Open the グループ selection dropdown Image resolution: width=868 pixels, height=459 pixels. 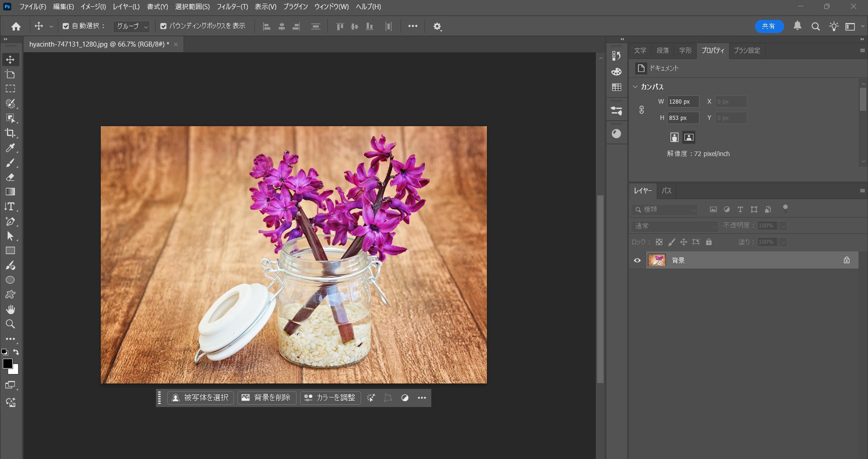pyautogui.click(x=131, y=27)
